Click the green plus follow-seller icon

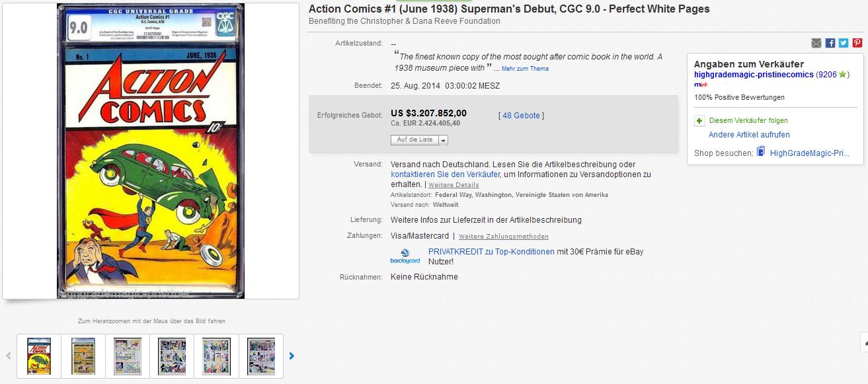(699, 121)
